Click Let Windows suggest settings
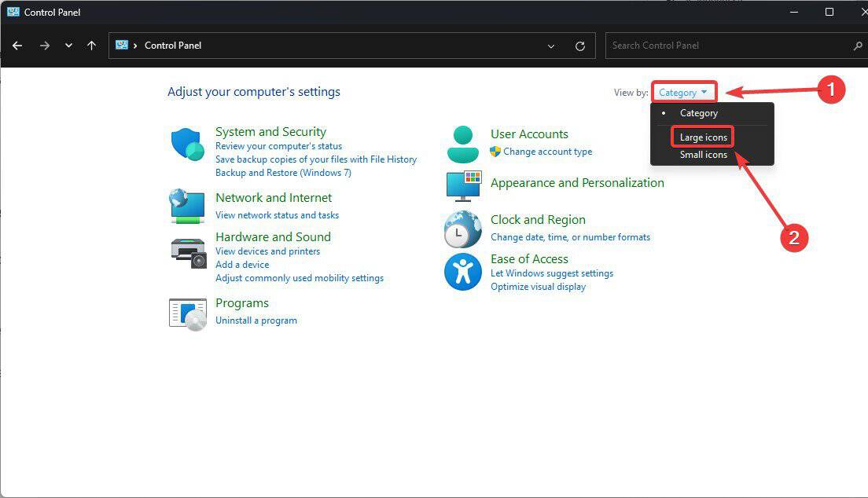 pyautogui.click(x=552, y=273)
